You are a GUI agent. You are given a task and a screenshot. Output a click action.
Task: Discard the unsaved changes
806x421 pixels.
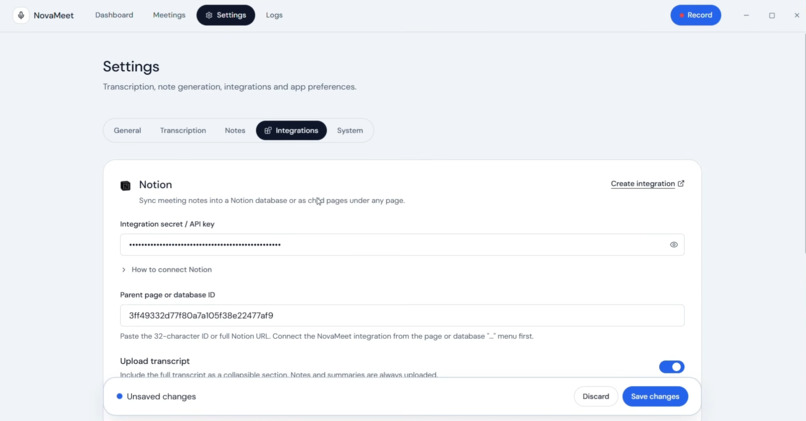tap(596, 396)
